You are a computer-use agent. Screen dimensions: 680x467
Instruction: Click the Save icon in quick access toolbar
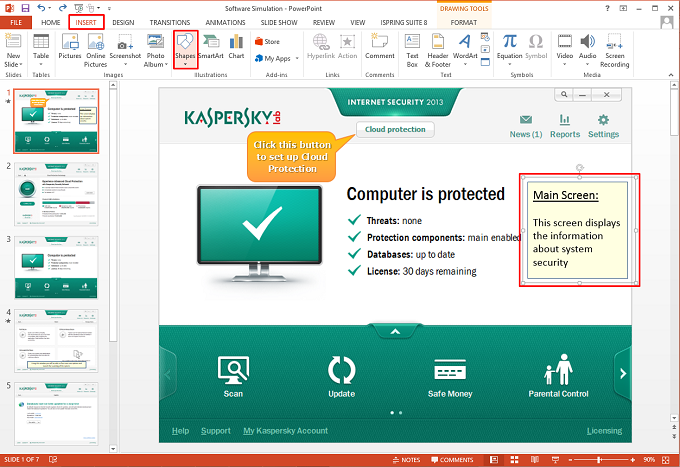pos(25,8)
